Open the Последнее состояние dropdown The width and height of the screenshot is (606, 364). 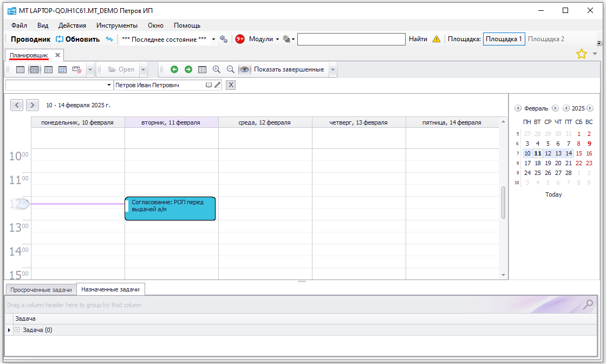[x=213, y=40]
